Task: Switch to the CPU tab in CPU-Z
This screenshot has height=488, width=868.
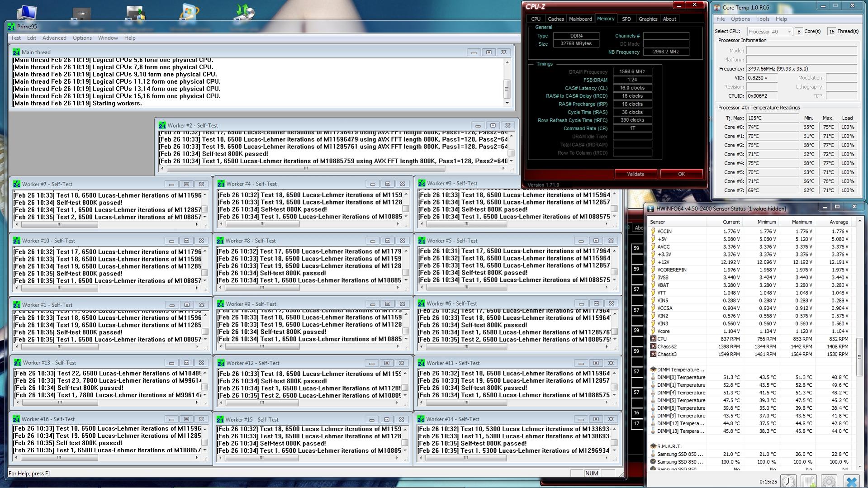Action: tap(536, 19)
